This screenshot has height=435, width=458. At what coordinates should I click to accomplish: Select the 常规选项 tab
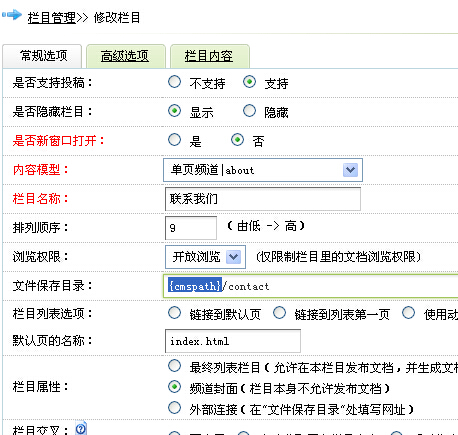click(44, 56)
